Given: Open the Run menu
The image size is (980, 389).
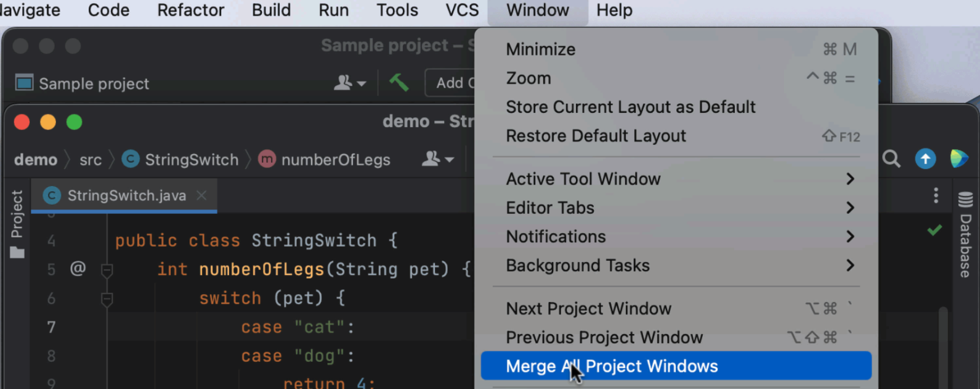Looking at the screenshot, I should 333,10.
